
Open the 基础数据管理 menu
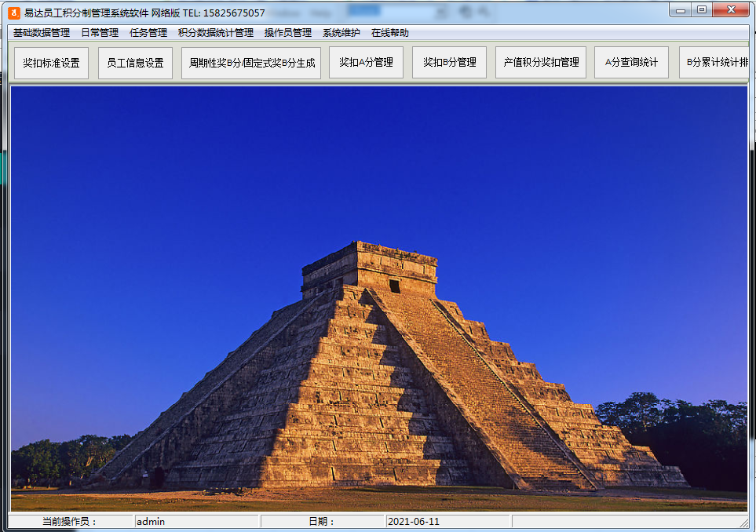coord(42,33)
